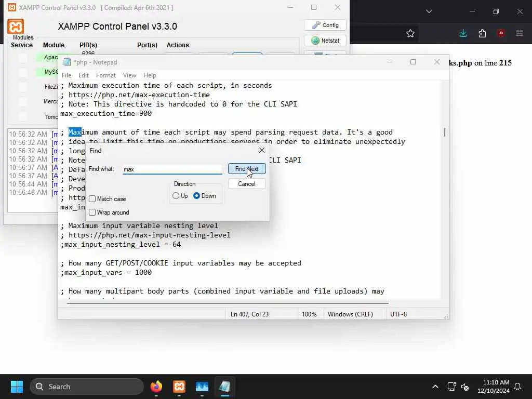This screenshot has width=532, height=399.
Task: Show hidden system tray icons
Action: click(435, 387)
